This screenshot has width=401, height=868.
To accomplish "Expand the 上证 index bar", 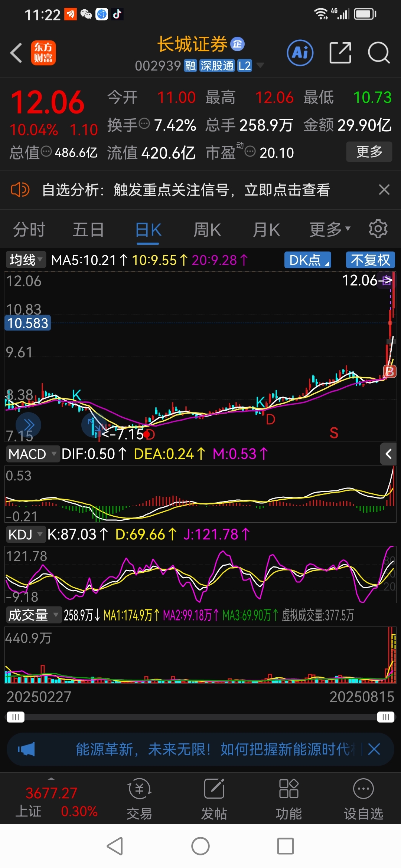I will coord(51,778).
